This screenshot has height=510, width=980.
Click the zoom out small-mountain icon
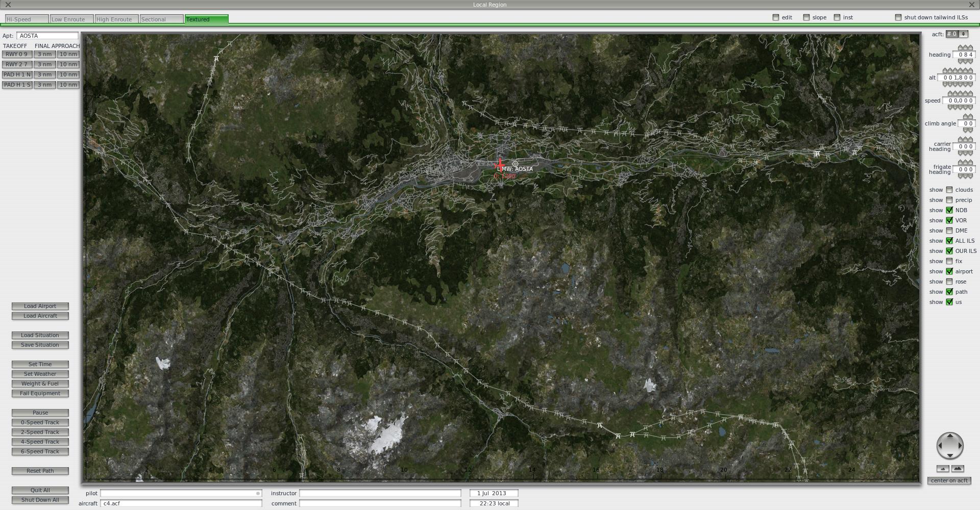943,469
